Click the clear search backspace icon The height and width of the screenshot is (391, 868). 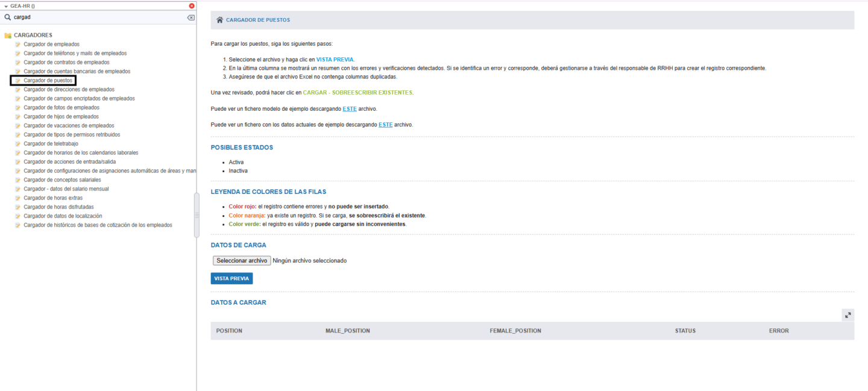(x=191, y=17)
